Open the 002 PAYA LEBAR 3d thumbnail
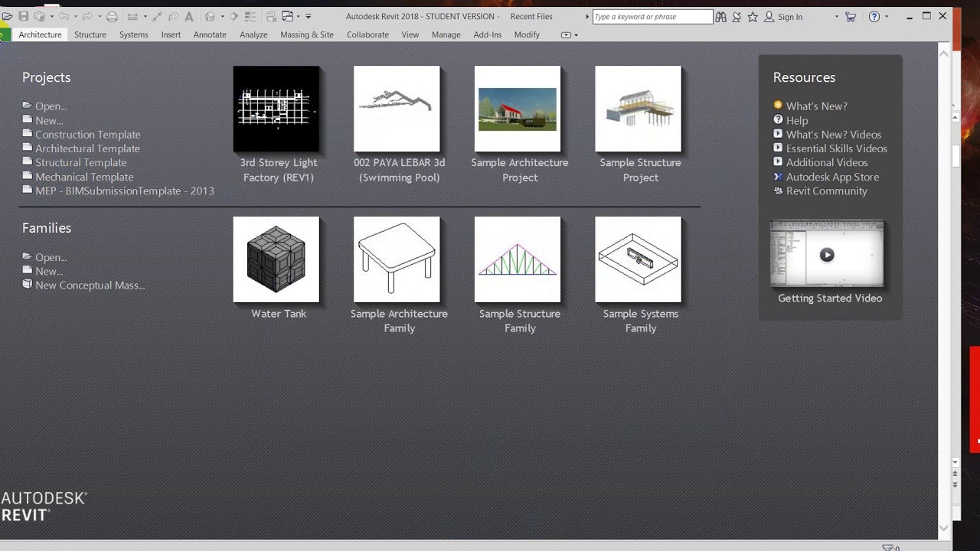Viewport: 980px width, 551px height. pos(397,109)
